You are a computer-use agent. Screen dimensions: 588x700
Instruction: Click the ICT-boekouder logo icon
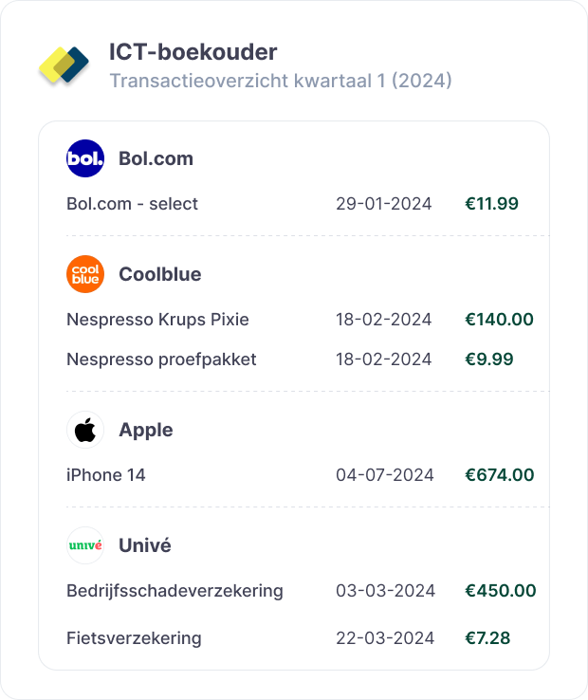[64, 64]
